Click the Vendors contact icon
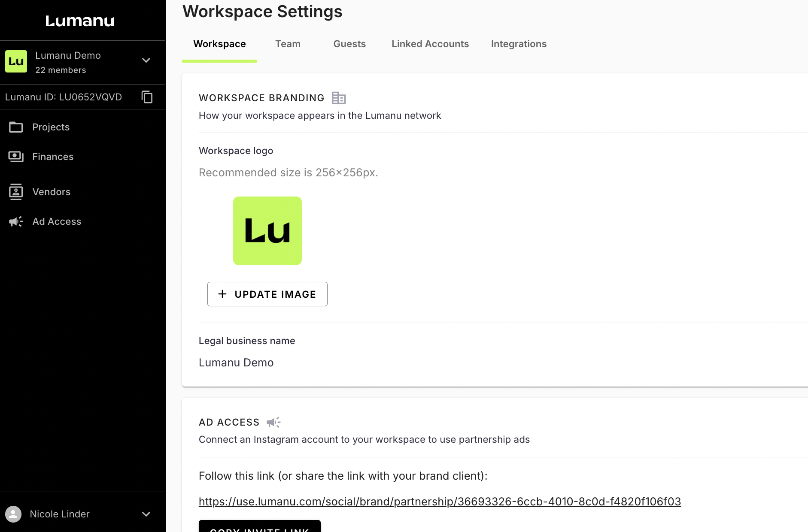 pos(16,192)
